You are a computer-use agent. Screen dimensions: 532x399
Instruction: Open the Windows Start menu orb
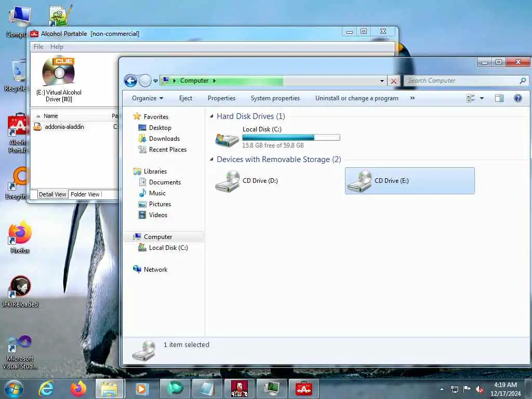[x=14, y=389]
